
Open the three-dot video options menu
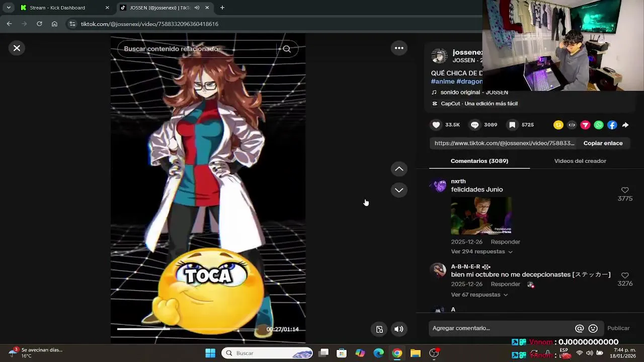pos(399,48)
